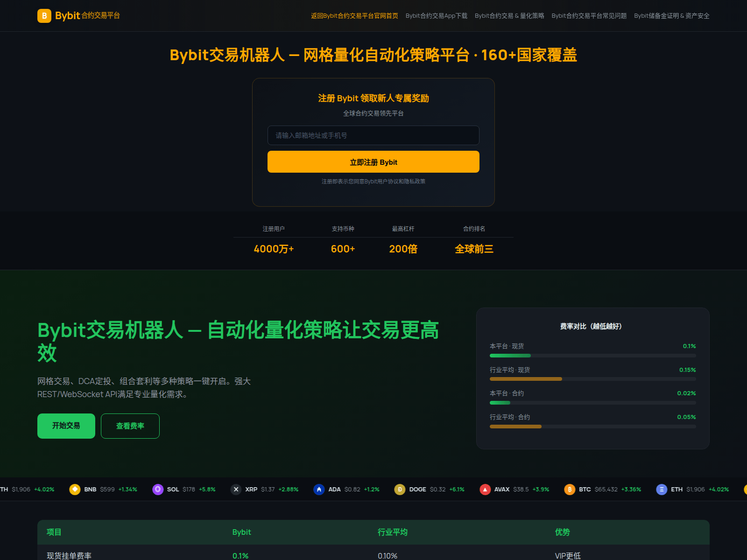This screenshot has width=747, height=560.
Task: Click the 查看费率 outlined button
Action: 130,426
